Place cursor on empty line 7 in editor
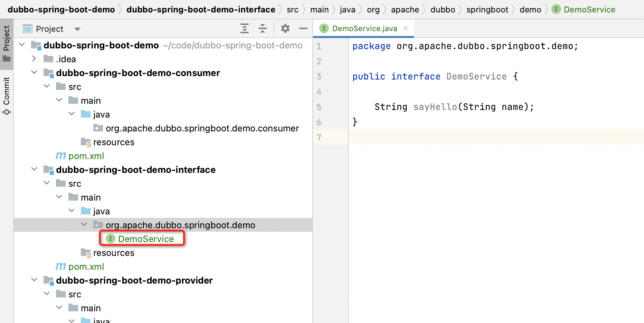This screenshot has width=644, height=323. (484, 137)
